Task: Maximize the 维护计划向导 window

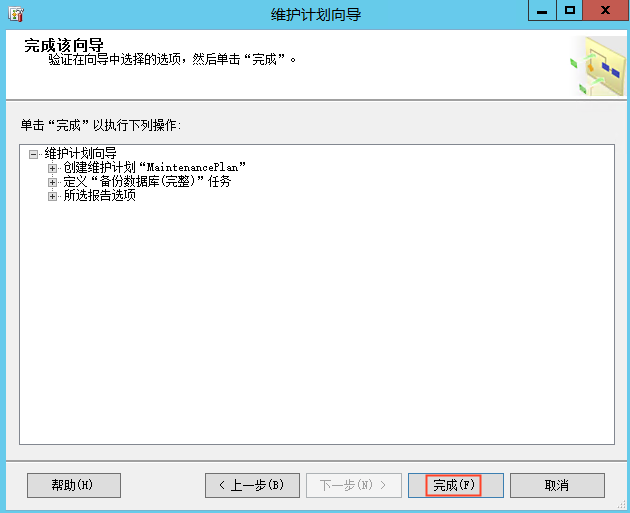Action: coord(570,10)
